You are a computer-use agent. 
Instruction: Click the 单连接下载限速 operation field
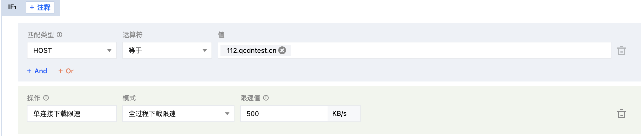click(72, 114)
